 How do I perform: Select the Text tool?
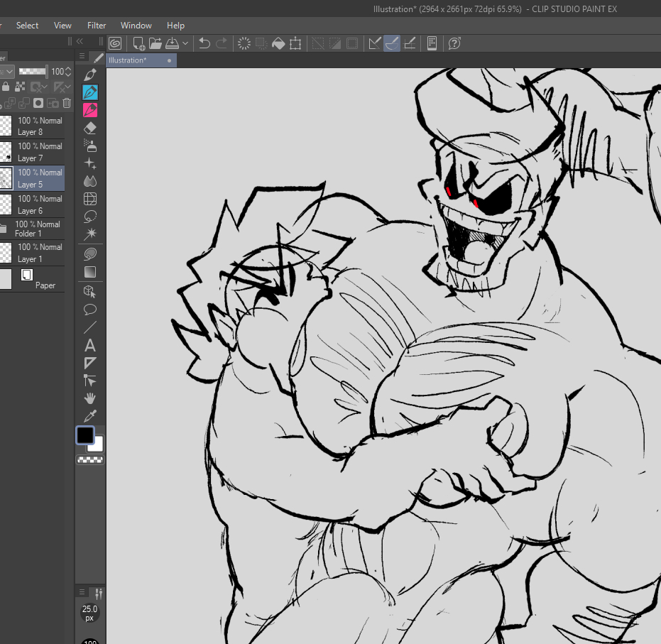pos(90,346)
